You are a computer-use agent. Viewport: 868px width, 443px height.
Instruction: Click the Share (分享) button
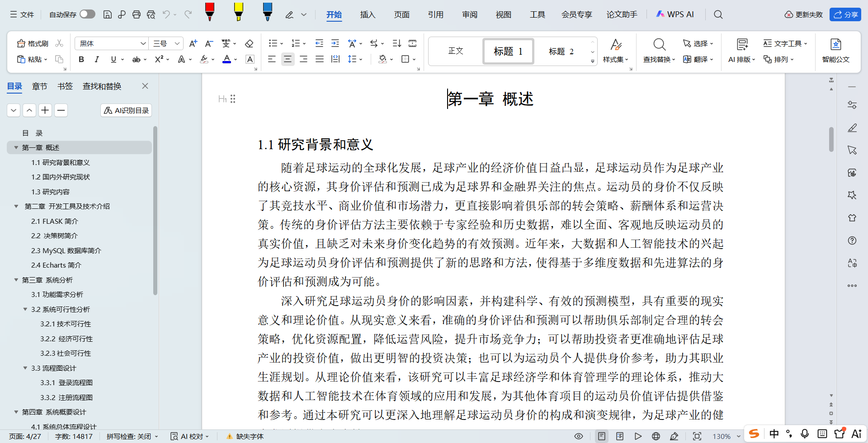(845, 14)
